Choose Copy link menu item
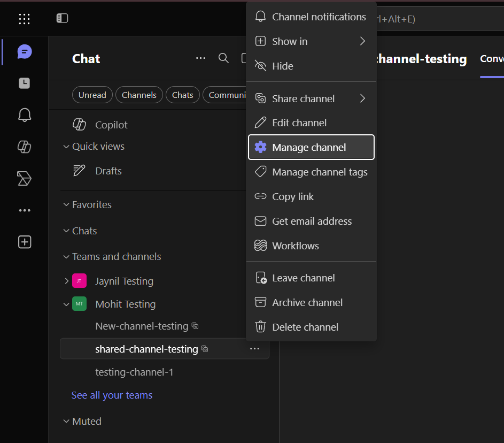 pyautogui.click(x=311, y=196)
